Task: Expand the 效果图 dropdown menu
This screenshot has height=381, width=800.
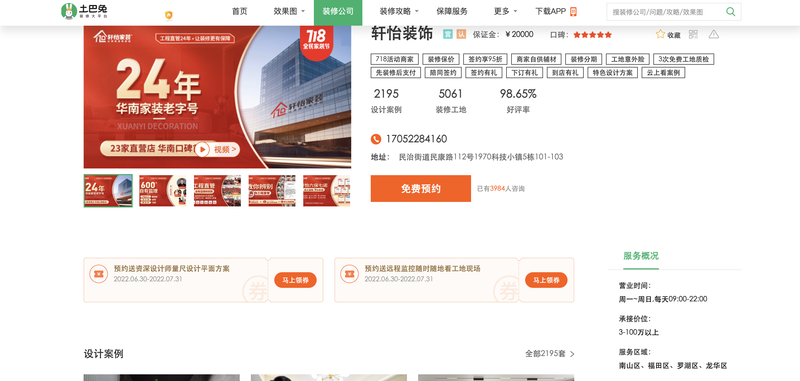Action: point(289,11)
